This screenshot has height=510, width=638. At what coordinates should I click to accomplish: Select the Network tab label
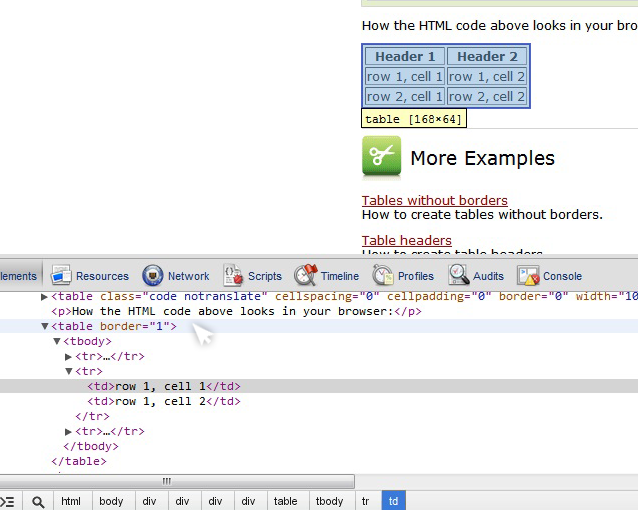coord(189,276)
